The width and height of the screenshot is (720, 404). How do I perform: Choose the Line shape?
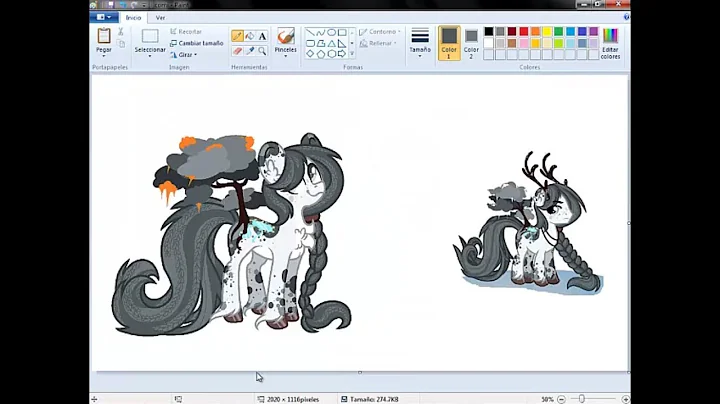310,33
